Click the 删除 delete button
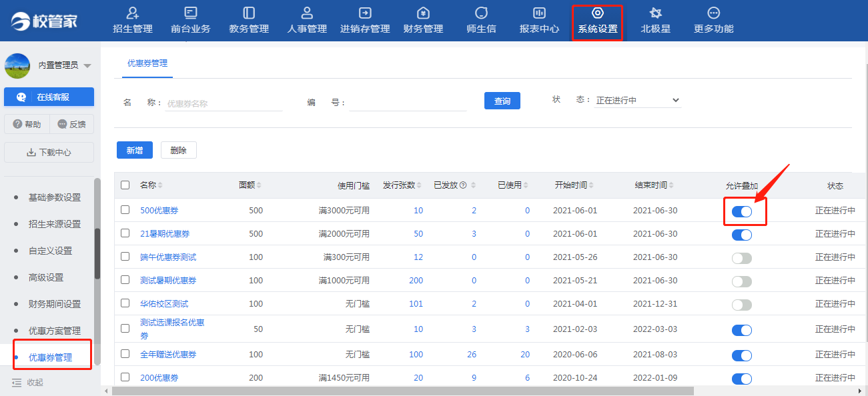This screenshot has width=868, height=396. 179,150
